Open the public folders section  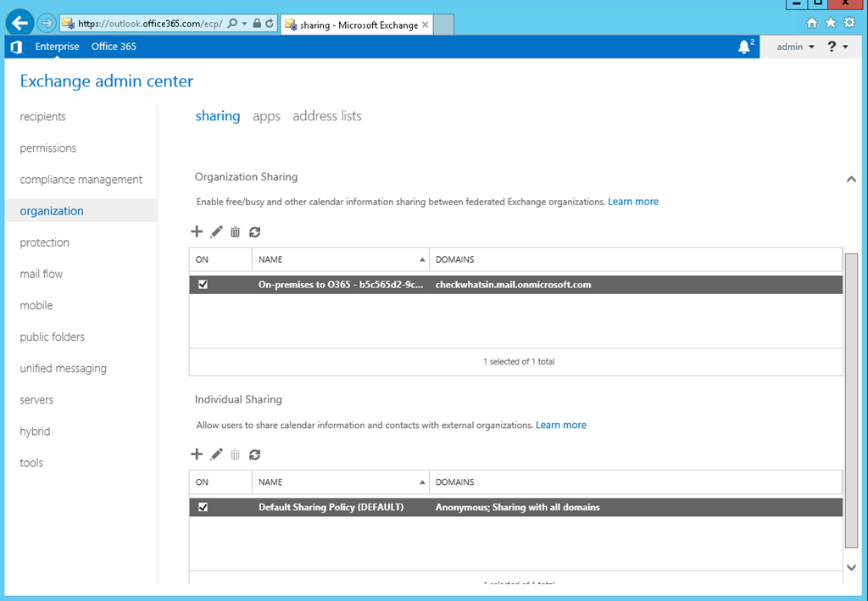[52, 337]
